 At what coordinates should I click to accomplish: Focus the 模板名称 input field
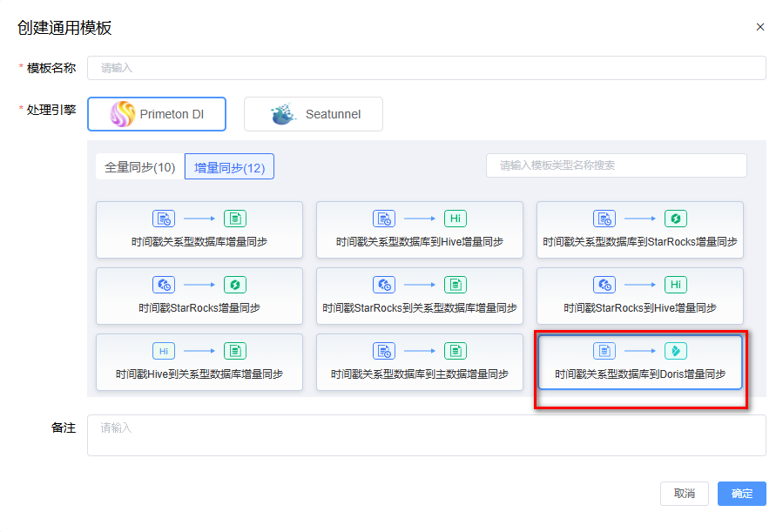pos(426,68)
